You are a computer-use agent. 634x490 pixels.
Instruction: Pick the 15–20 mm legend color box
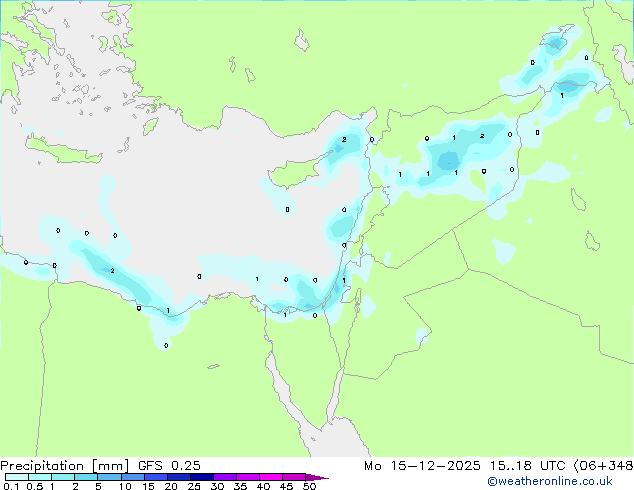pos(155,477)
